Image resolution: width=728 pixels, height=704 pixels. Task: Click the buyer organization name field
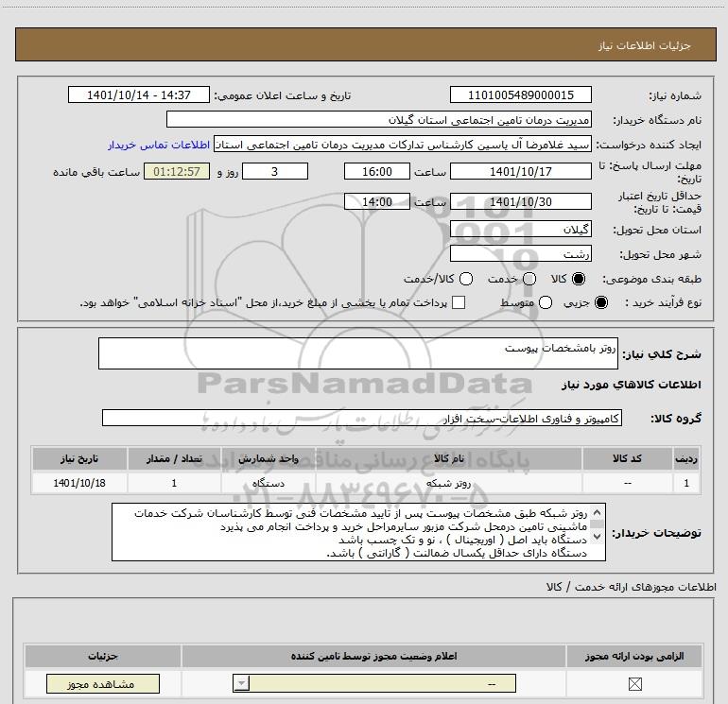tap(379, 119)
